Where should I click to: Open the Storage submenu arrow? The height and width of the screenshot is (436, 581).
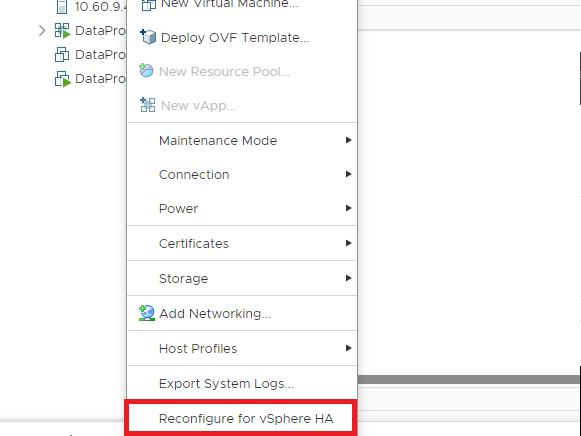coord(348,278)
